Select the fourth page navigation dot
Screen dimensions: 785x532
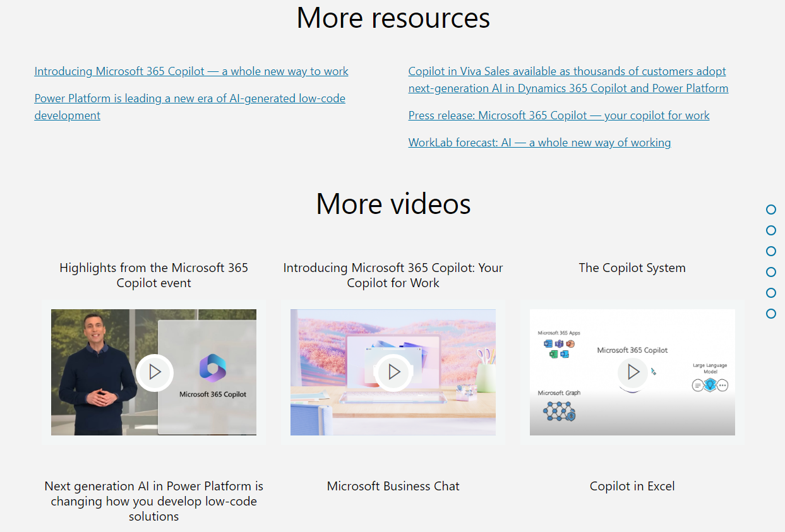pyautogui.click(x=770, y=272)
